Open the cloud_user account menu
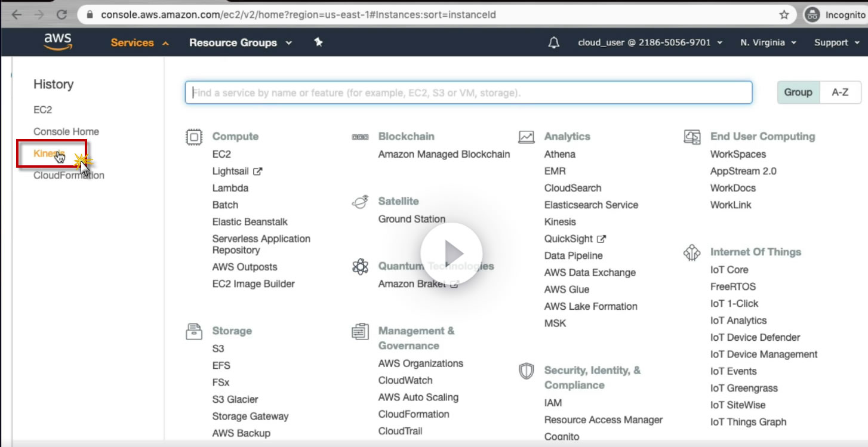This screenshot has width=868, height=447. 650,43
